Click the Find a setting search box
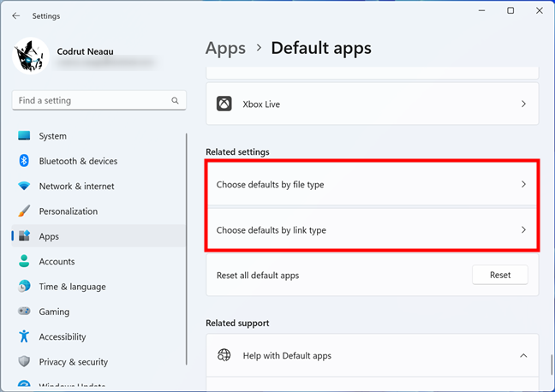This screenshot has height=392, width=555. coord(92,101)
